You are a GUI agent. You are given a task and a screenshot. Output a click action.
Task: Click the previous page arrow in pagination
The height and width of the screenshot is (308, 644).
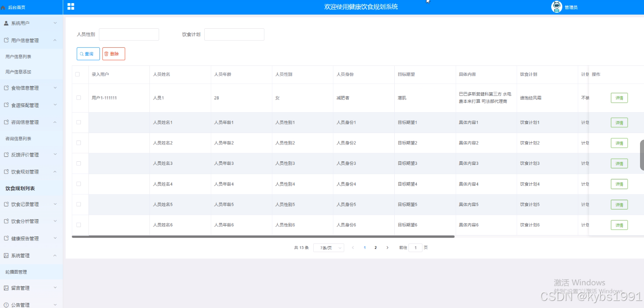point(353,248)
